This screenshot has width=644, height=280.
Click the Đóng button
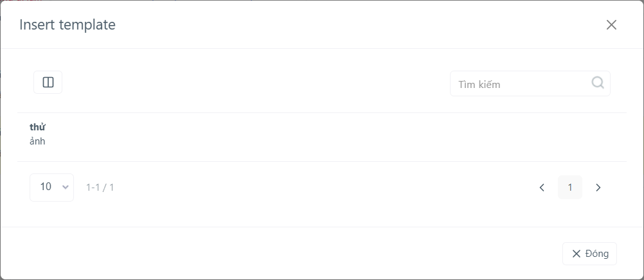(589, 254)
